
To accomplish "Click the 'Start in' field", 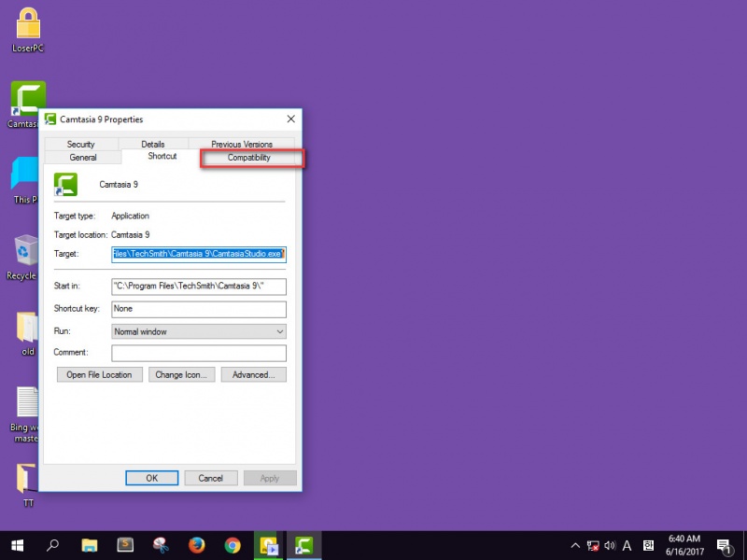I will coord(199,287).
